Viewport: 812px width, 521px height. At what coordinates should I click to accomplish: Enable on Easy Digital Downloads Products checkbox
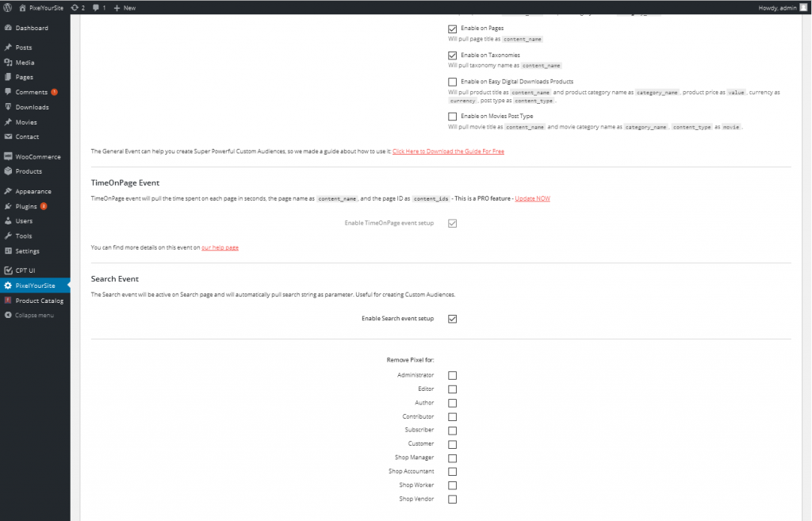[x=452, y=82]
